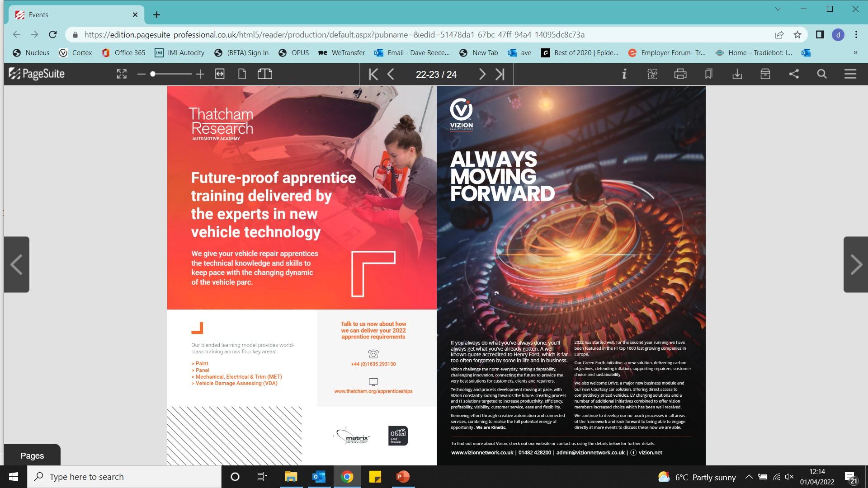Bookmark this page
The height and width of the screenshot is (488, 868).
point(708,74)
